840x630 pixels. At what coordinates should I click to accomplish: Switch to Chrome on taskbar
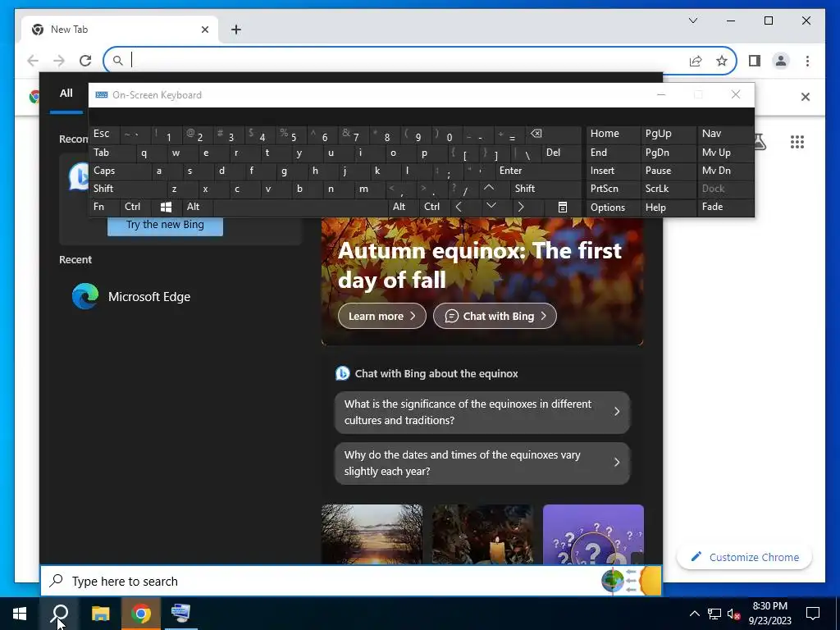click(x=141, y=614)
